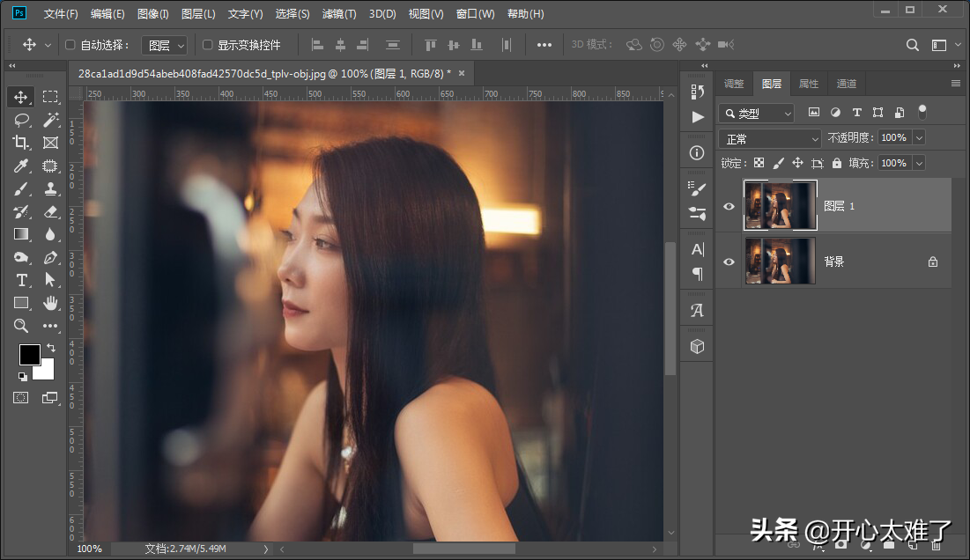Select the Zoom tool
This screenshot has height=560, width=970.
click(21, 326)
